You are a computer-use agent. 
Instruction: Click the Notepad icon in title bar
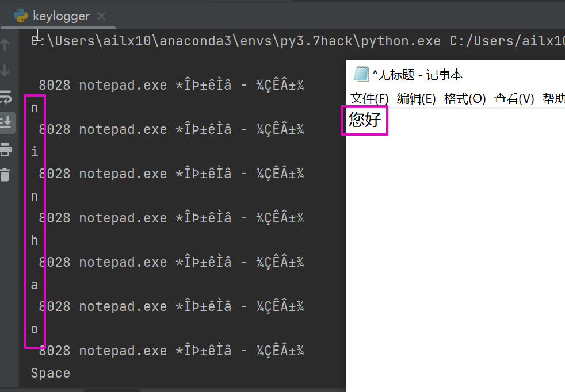pyautogui.click(x=361, y=74)
